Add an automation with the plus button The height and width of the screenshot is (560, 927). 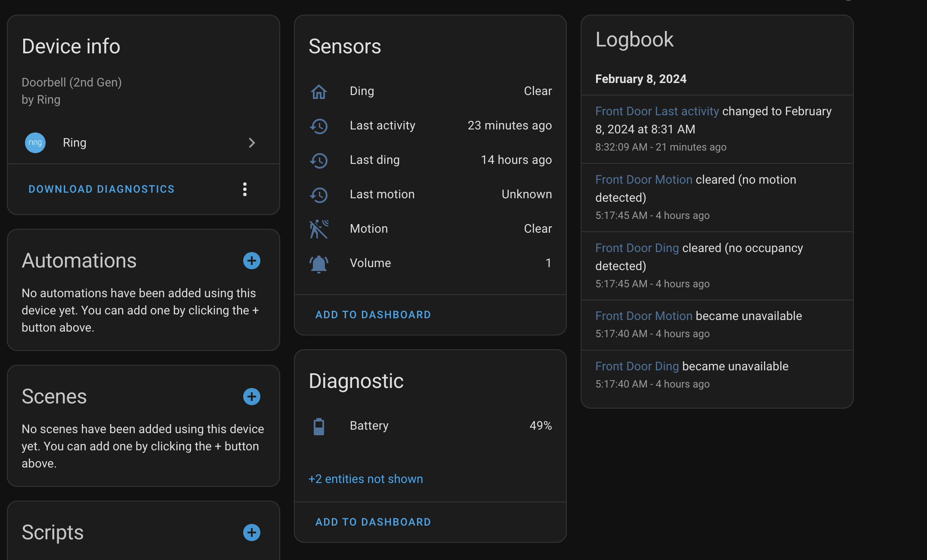(x=252, y=261)
